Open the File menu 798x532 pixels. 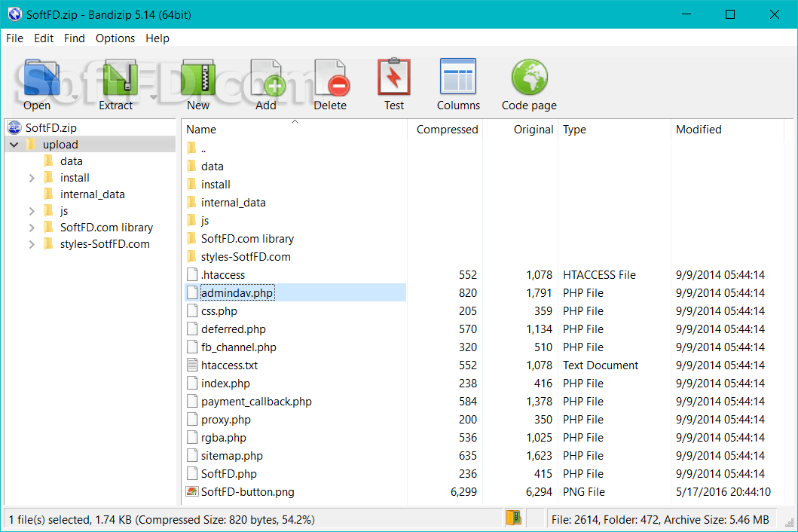pyautogui.click(x=14, y=38)
